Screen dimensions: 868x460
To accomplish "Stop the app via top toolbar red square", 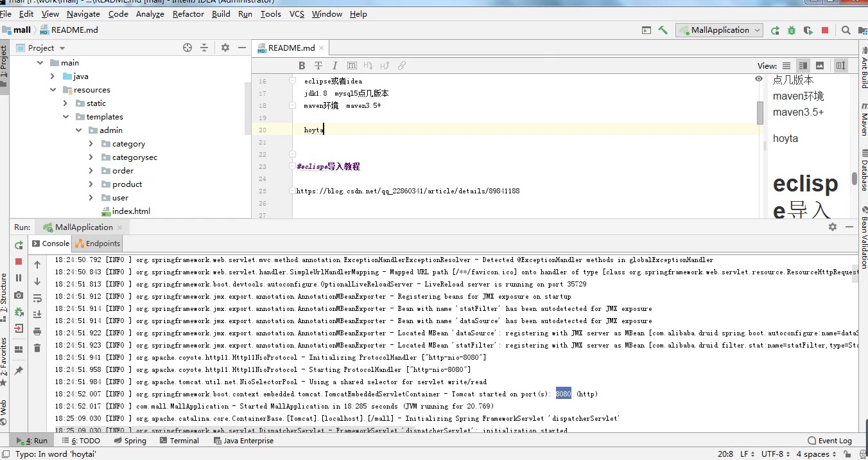I will point(825,30).
